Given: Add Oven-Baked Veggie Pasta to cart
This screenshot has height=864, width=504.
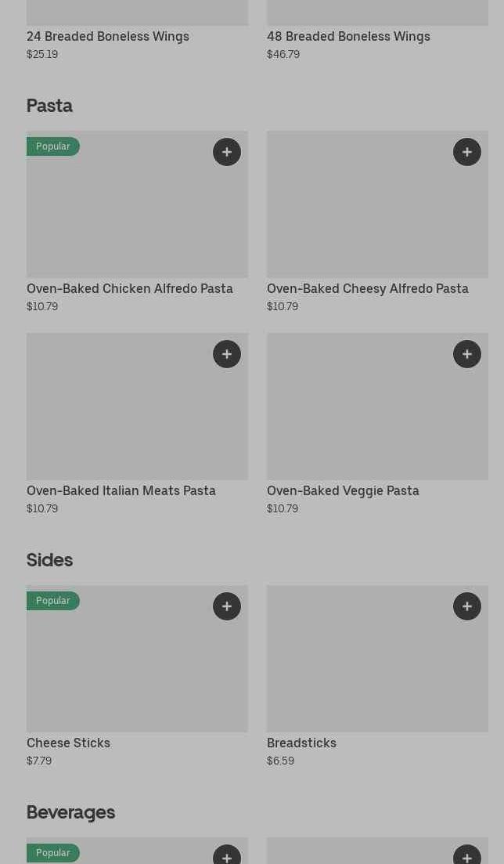Looking at the screenshot, I should [467, 354].
